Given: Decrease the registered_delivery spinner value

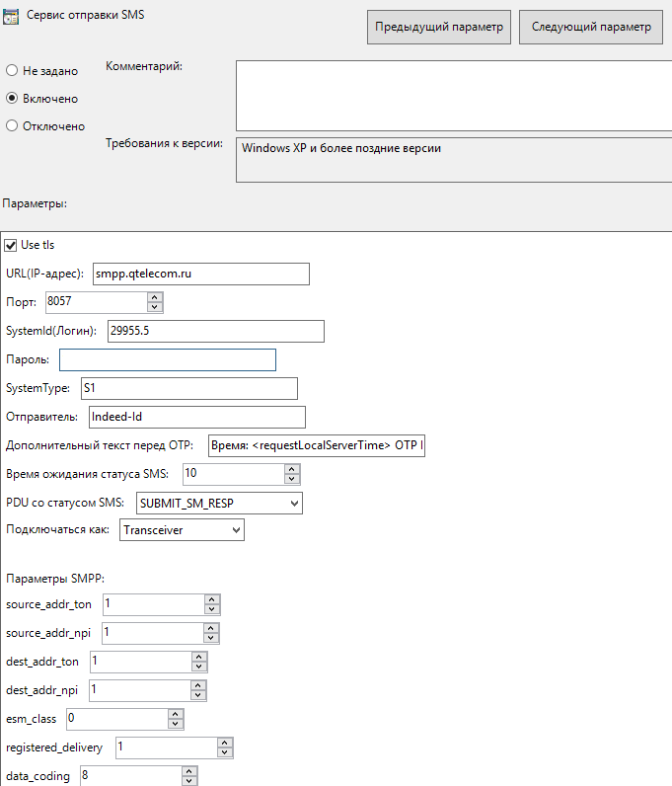Looking at the screenshot, I should [x=225, y=752].
